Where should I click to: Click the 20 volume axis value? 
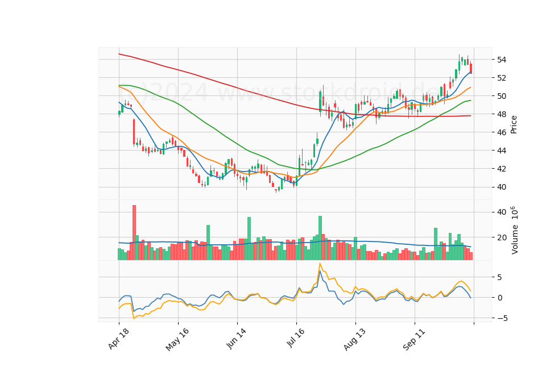(502, 237)
